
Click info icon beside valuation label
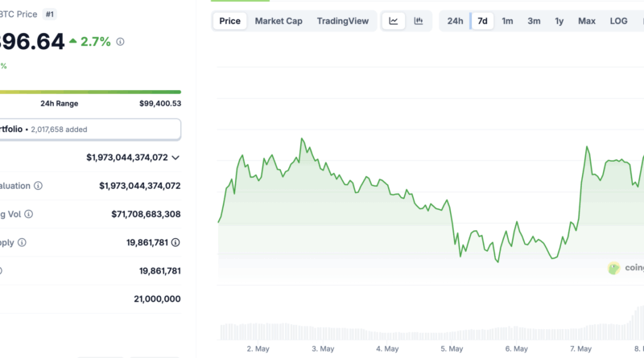38,186
